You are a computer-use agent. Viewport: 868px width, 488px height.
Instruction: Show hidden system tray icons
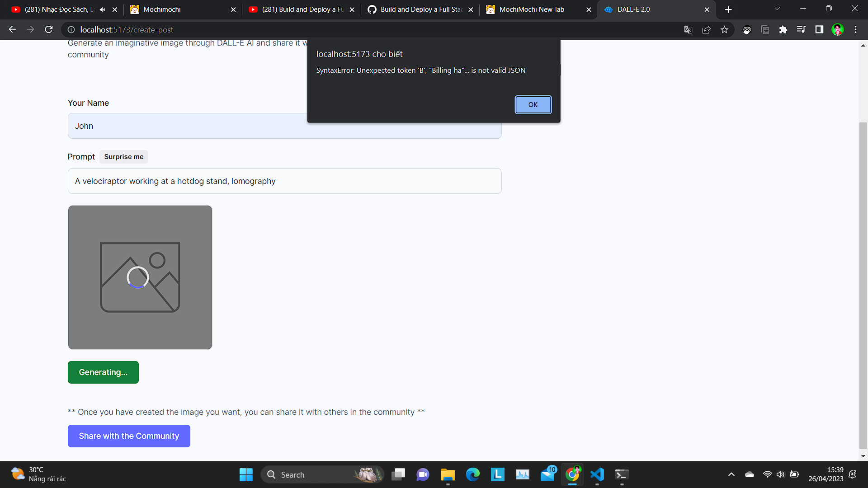(731, 474)
